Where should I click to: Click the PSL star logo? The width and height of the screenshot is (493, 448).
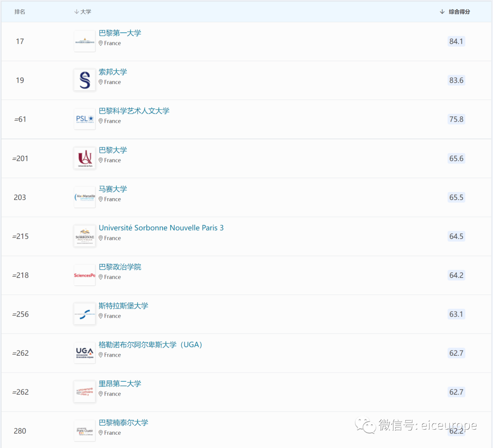click(x=84, y=119)
